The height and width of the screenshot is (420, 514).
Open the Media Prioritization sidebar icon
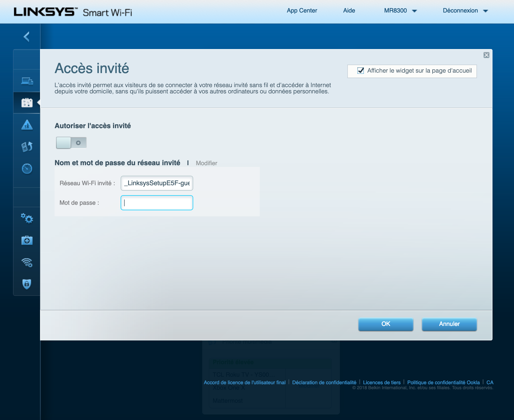pos(27,147)
